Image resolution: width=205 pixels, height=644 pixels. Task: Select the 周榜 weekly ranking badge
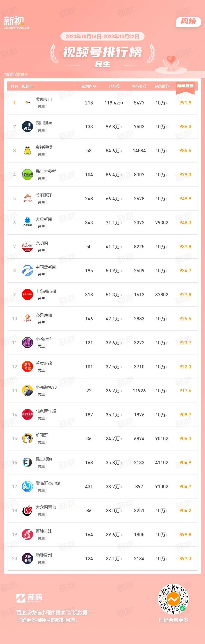[x=189, y=22]
